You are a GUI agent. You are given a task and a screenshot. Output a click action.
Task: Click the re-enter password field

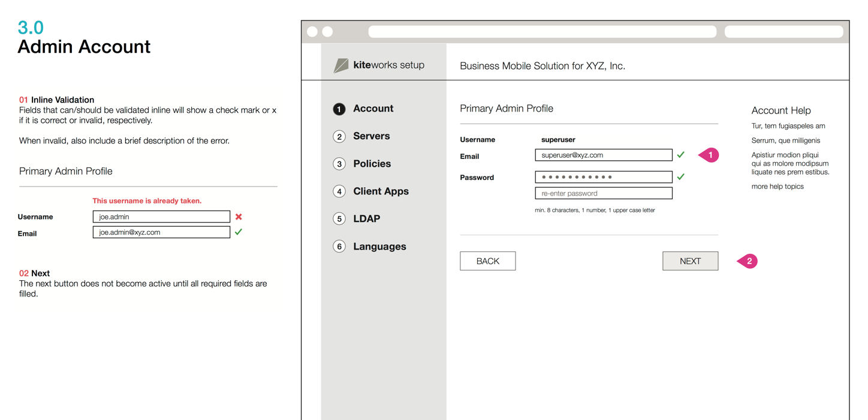(x=603, y=193)
